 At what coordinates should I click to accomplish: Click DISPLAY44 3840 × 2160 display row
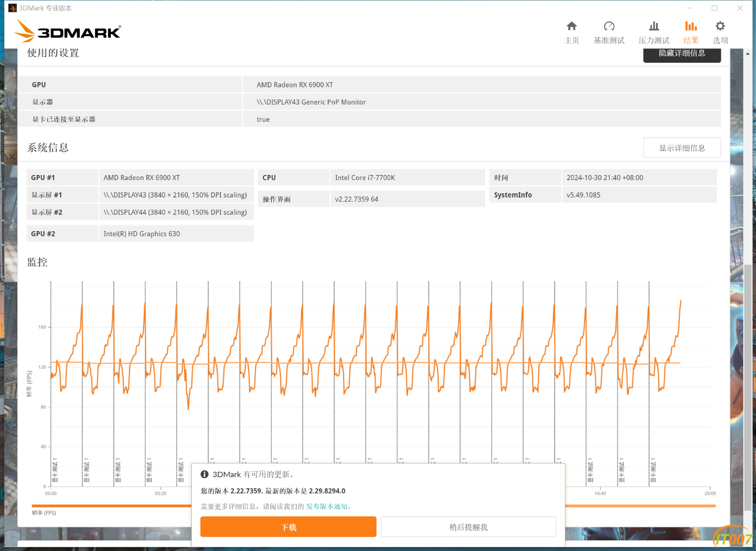click(140, 212)
